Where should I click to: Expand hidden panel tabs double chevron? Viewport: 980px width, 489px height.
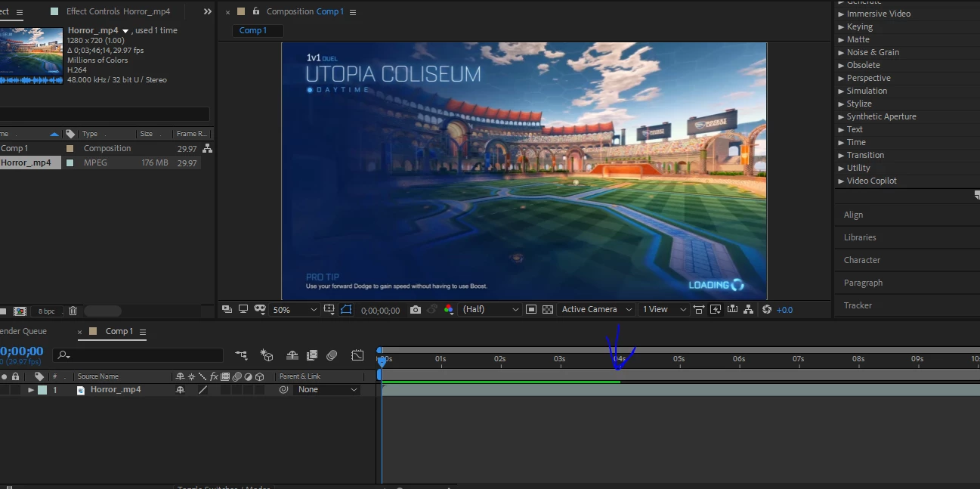click(x=208, y=11)
